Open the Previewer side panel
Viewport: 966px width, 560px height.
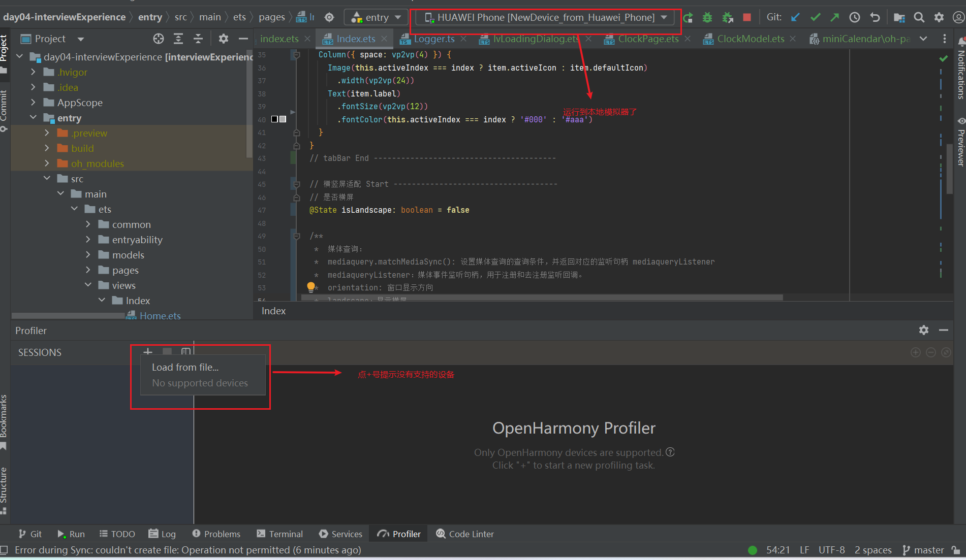[x=960, y=142]
